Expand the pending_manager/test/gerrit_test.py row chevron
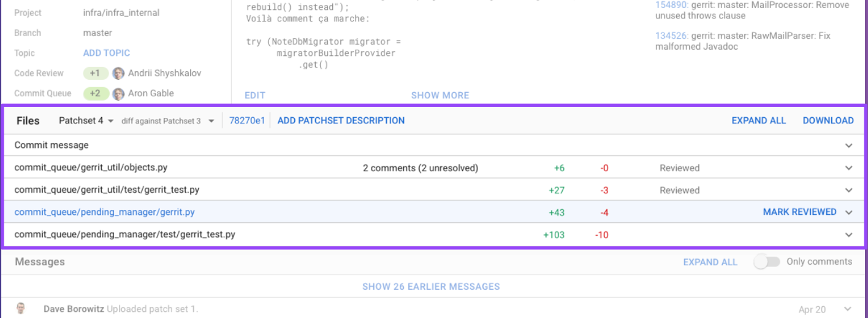This screenshot has width=868, height=318. (x=848, y=235)
